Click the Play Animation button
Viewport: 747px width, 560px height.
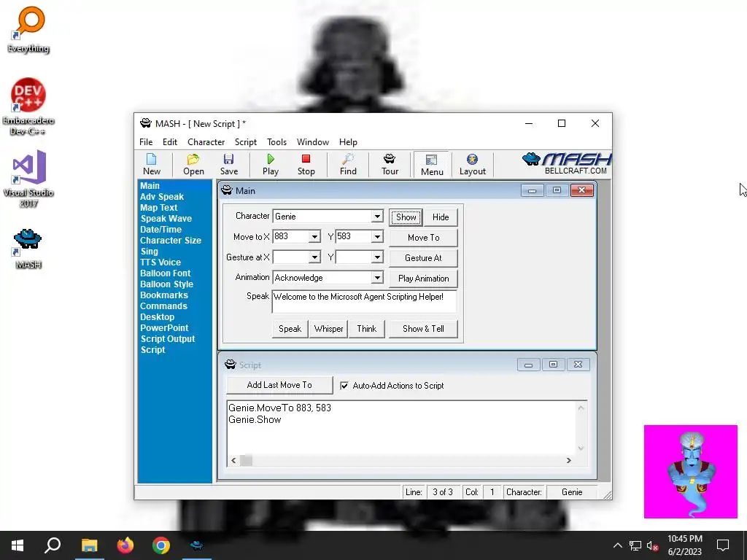click(x=423, y=279)
